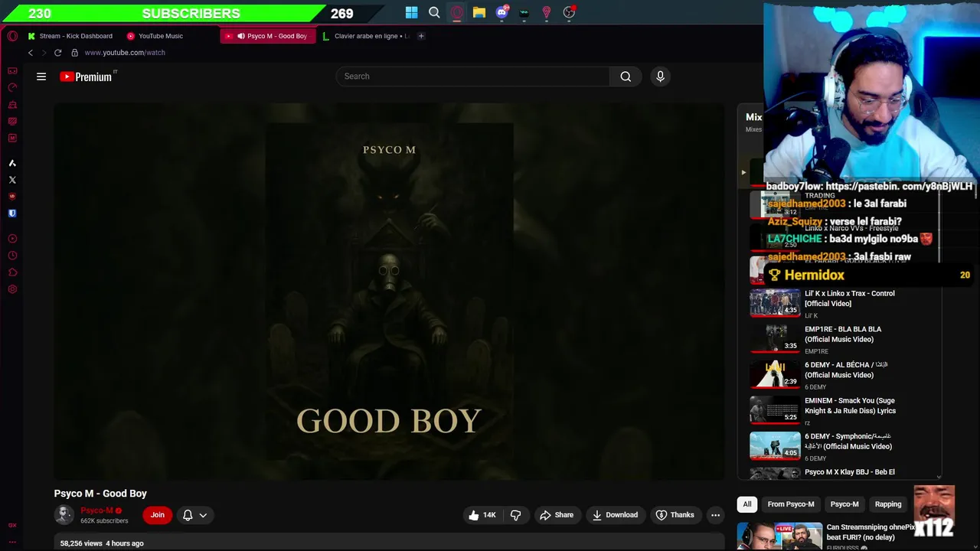This screenshot has height=551, width=980.
Task: Switch to Stream - Kick Dashboard tab
Action: click(x=70, y=36)
